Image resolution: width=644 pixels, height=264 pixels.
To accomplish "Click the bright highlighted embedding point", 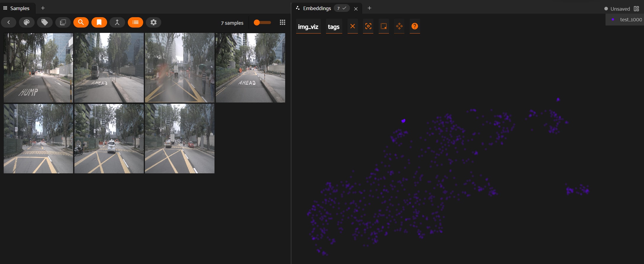I will [403, 121].
